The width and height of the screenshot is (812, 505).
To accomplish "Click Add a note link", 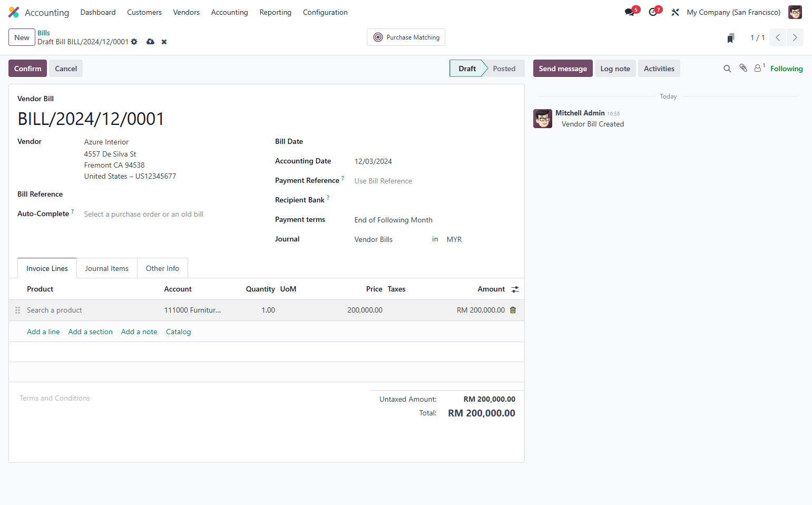I will click(139, 332).
